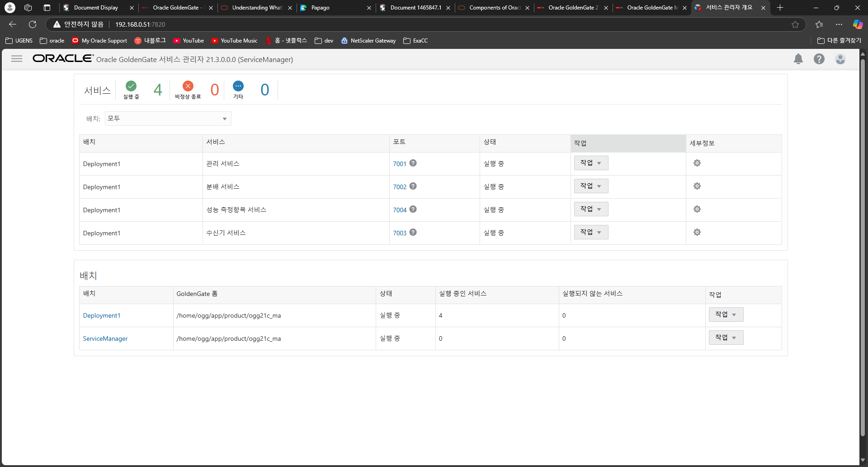Image resolution: width=868 pixels, height=467 pixels.
Task: Click help icon beside port 7001
Action: [x=413, y=163]
